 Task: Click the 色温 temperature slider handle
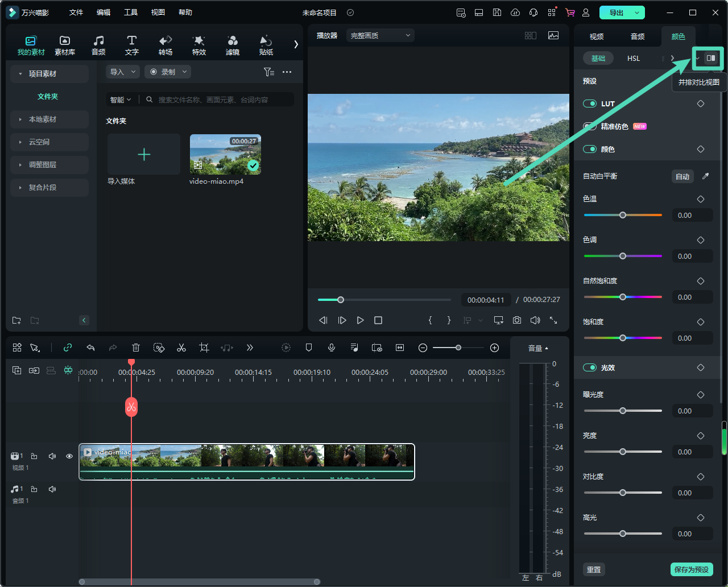[623, 215]
